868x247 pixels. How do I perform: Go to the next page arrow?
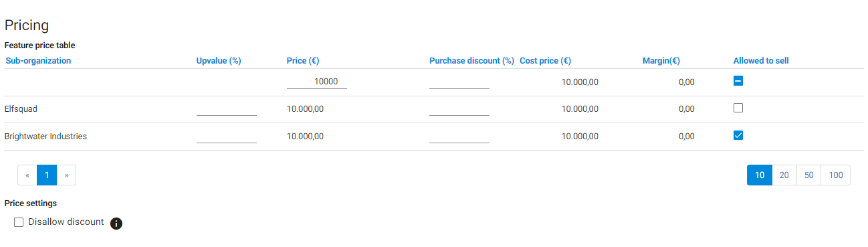tap(66, 175)
